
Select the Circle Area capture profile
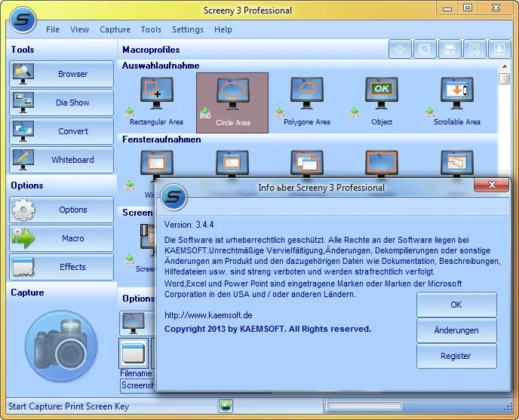232,103
